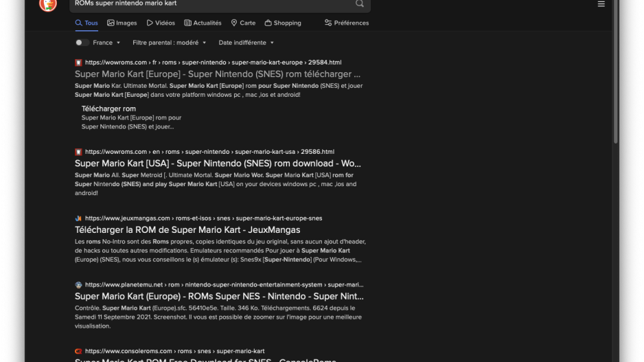Click the DuckDuckGo logo icon
Screen dimensions: 644x362
47,5
